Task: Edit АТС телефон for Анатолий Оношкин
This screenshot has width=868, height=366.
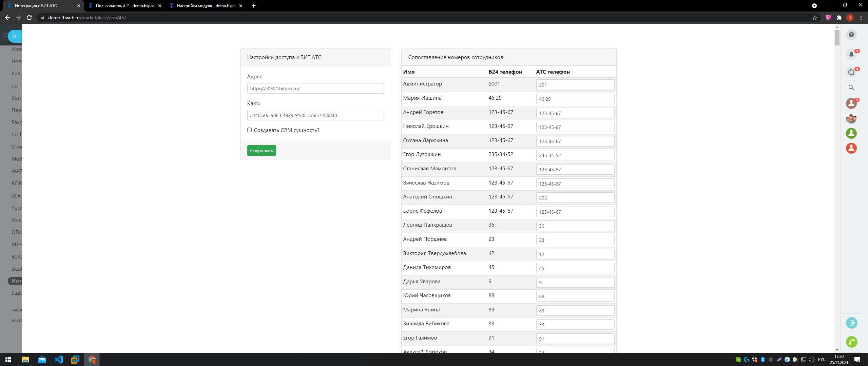Action: tap(575, 198)
